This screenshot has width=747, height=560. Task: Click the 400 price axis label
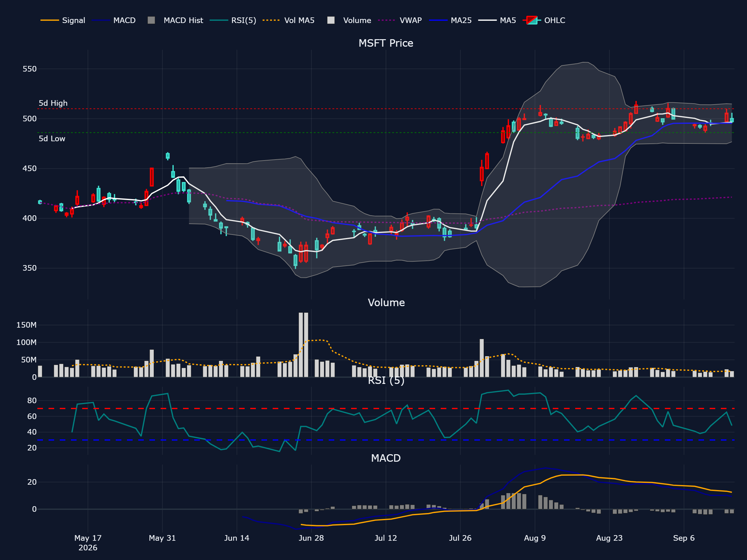tap(29, 218)
